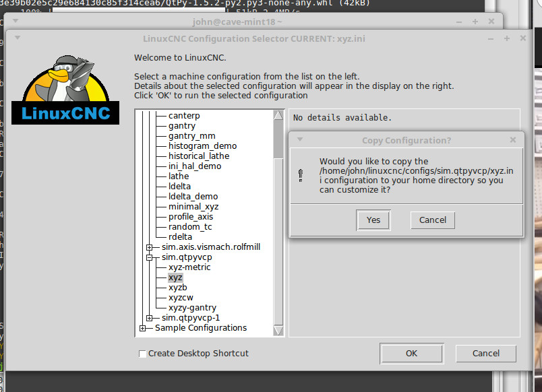Click sim.qtpyvcp-1 folder label
Viewport: 542px width, 392px height.
[x=191, y=318]
